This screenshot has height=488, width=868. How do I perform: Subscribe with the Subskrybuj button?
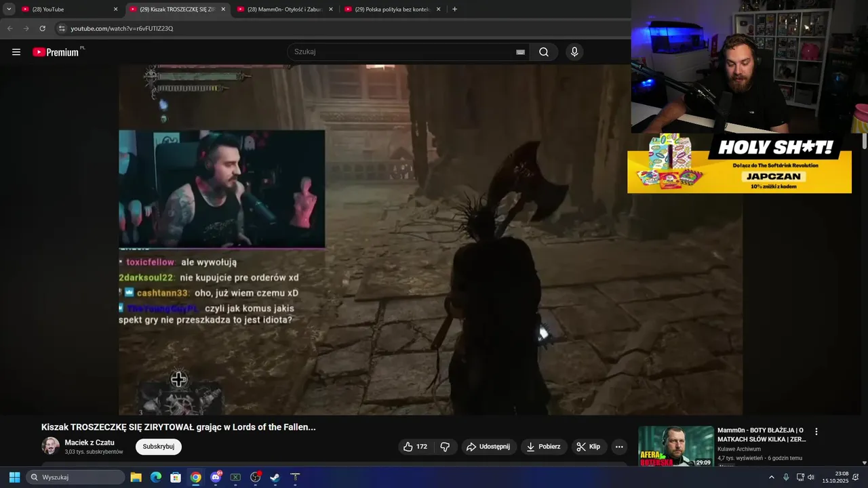click(159, 447)
